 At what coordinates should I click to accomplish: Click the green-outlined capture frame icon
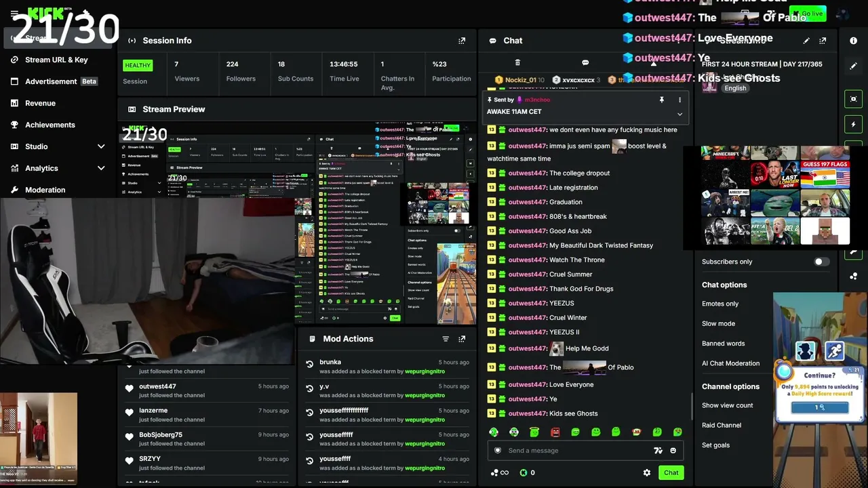tap(853, 99)
